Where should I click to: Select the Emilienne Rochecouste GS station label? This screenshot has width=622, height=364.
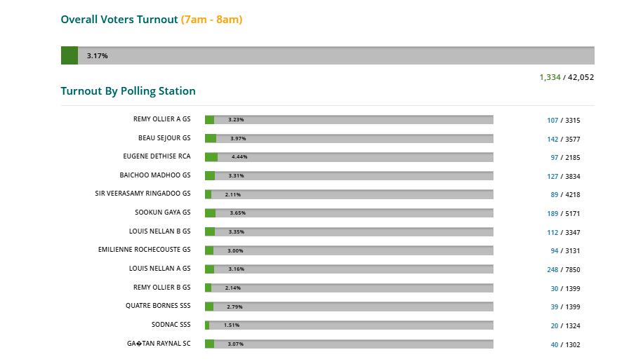(145, 249)
